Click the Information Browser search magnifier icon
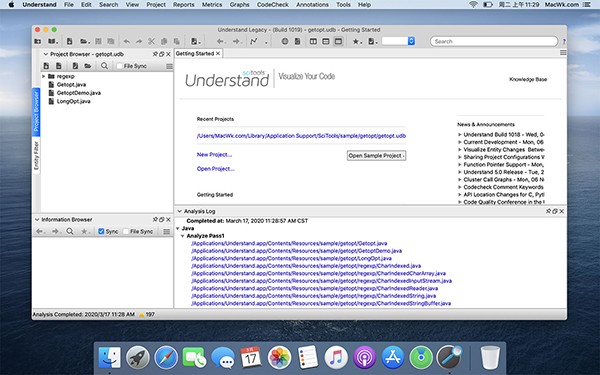 70,231
